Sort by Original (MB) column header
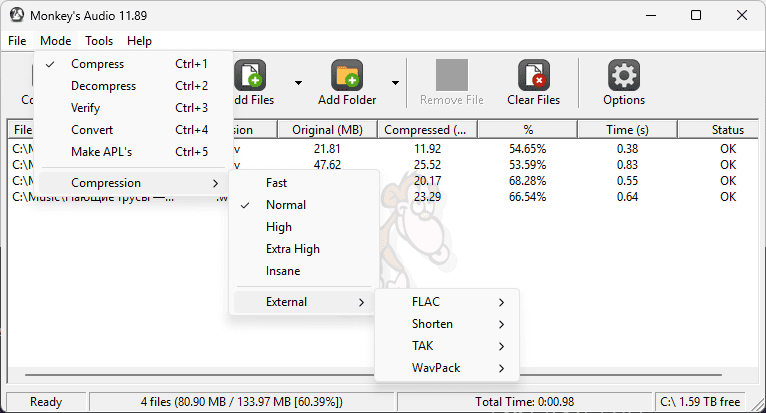This screenshot has width=766, height=413. [x=327, y=130]
